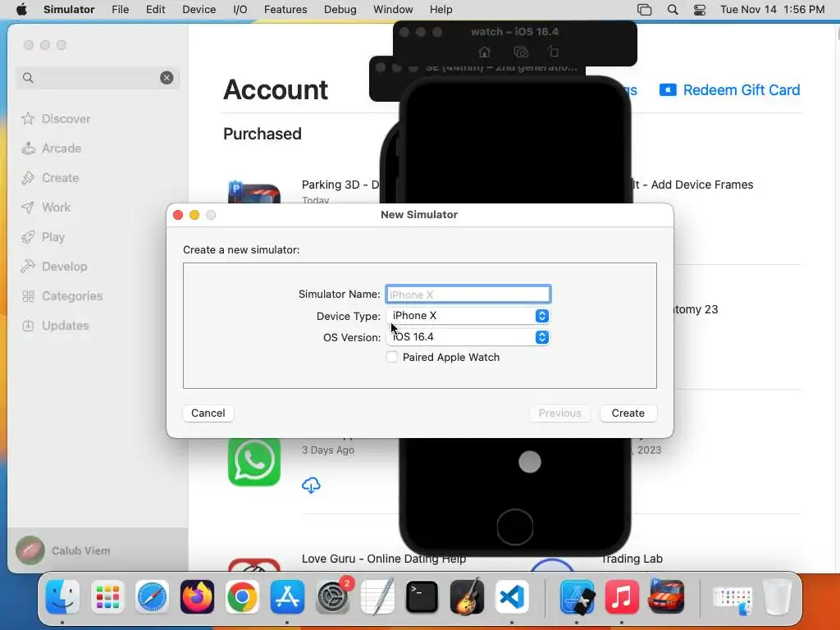Open Stage Manager menu bar icon
Image resolution: width=840 pixels, height=630 pixels.
click(645, 10)
